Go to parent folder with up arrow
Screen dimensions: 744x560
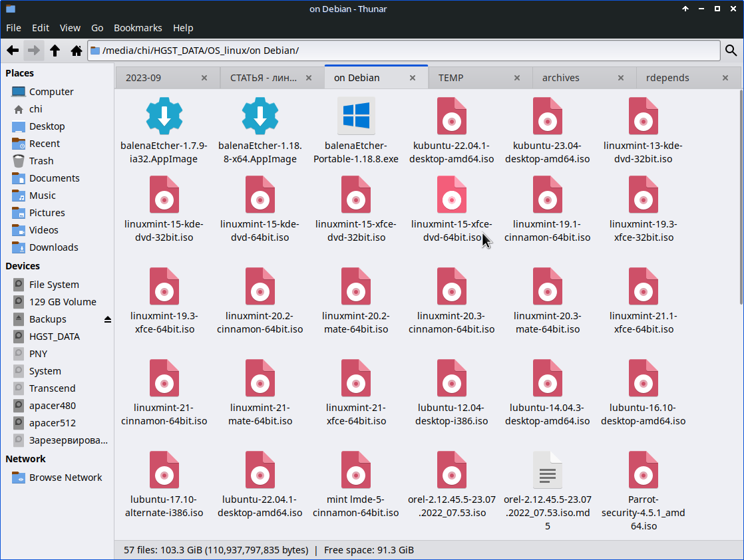[55, 51]
